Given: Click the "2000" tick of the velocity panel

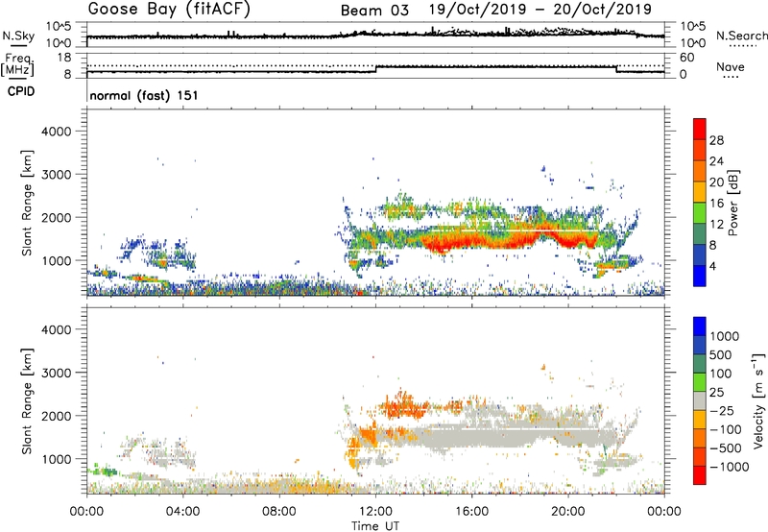Looking at the screenshot, I should 56,416.
